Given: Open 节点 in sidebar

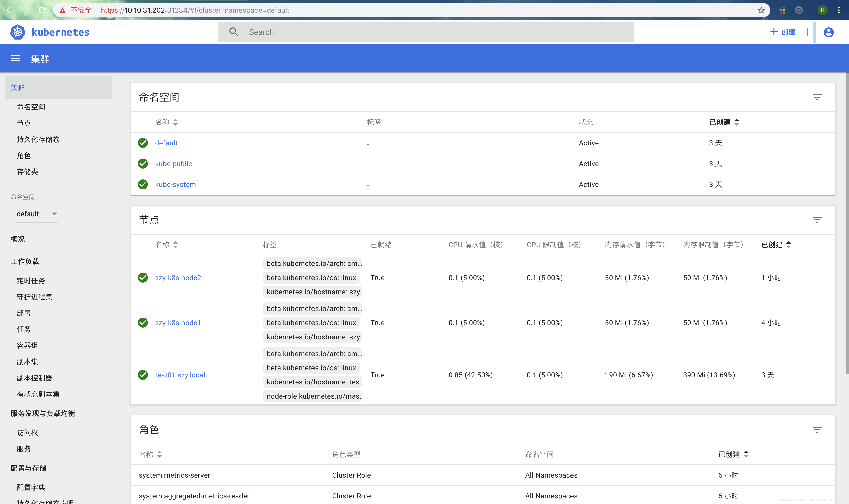Looking at the screenshot, I should point(24,123).
